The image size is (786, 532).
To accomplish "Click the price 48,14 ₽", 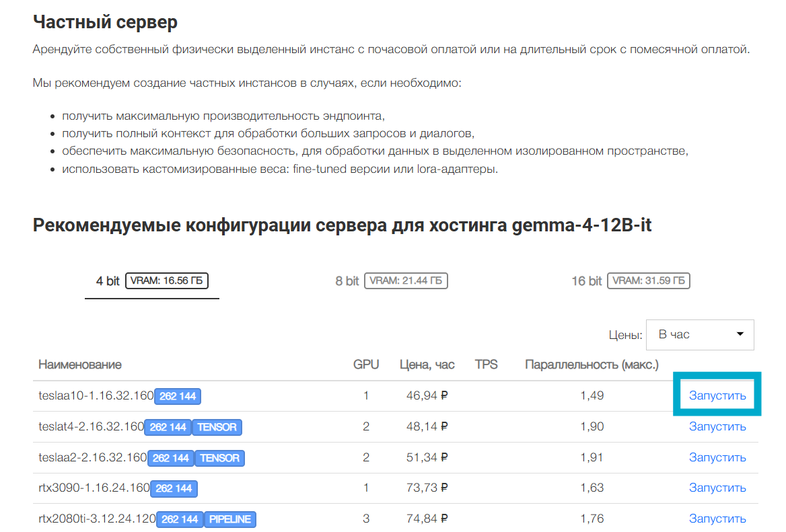I will (x=427, y=427).
